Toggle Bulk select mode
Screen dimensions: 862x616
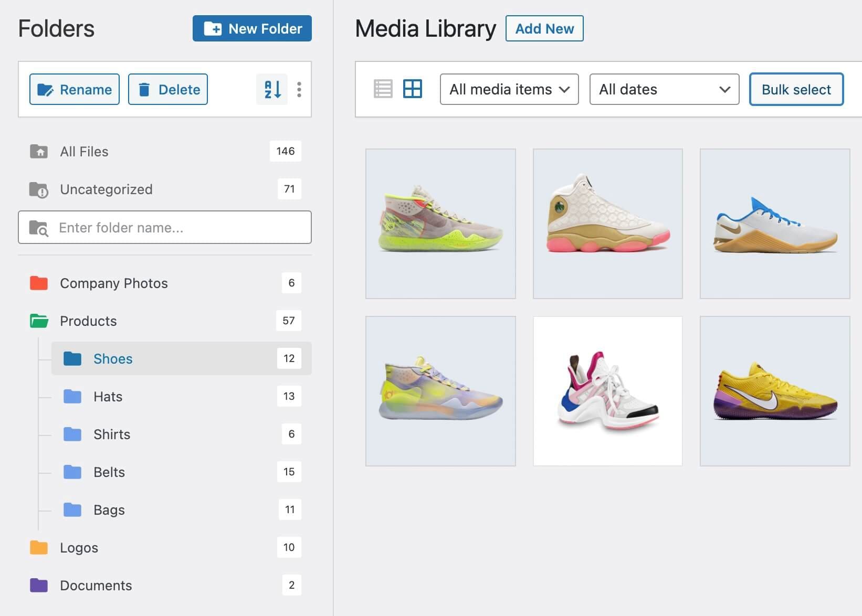click(x=796, y=89)
